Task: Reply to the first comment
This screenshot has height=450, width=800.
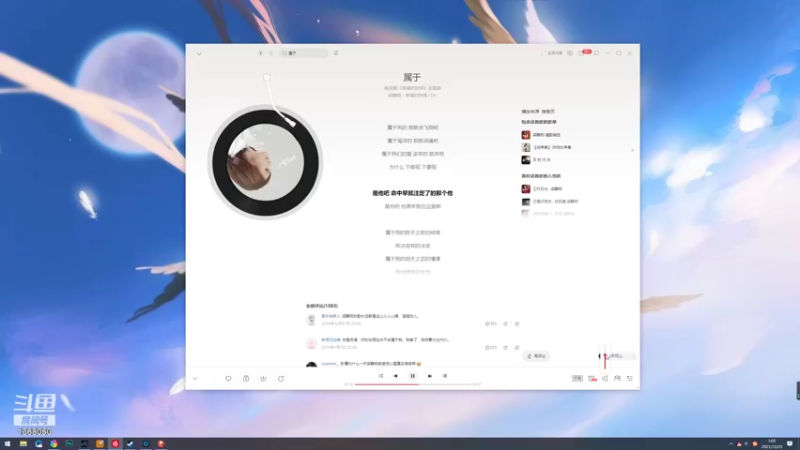Action: click(x=517, y=324)
